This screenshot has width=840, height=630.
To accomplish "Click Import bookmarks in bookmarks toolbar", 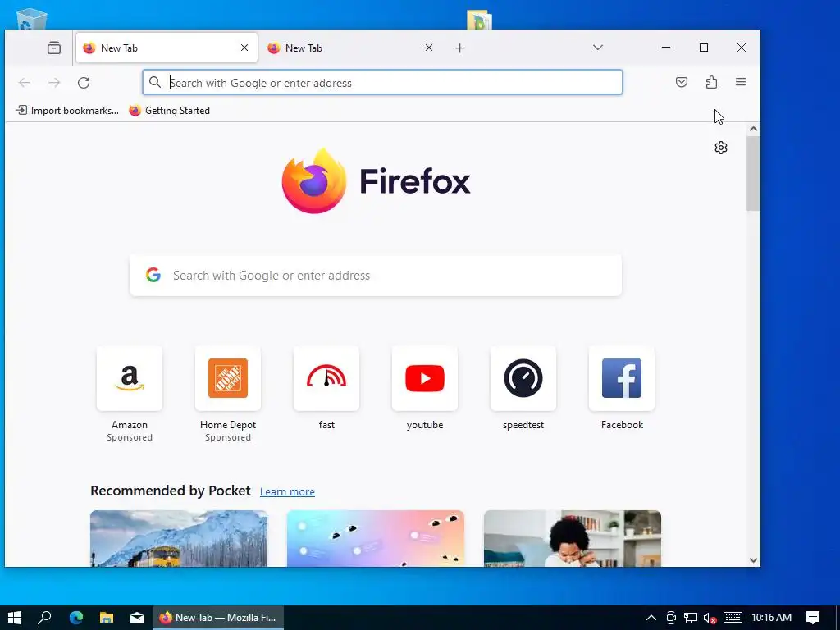I will coord(67,111).
